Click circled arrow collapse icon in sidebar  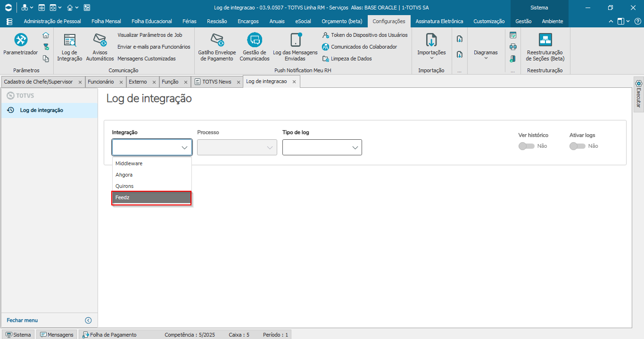pyautogui.click(x=88, y=320)
